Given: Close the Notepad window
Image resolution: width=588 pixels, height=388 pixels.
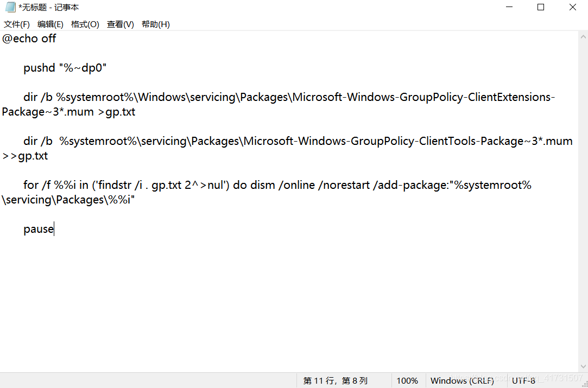Looking at the screenshot, I should pyautogui.click(x=573, y=7).
